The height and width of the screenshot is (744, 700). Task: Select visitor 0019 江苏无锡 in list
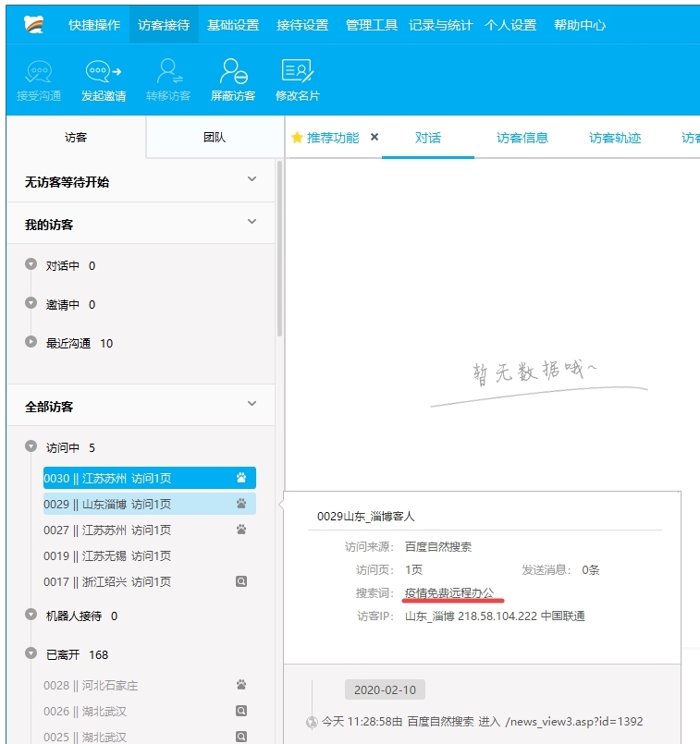[x=107, y=556]
